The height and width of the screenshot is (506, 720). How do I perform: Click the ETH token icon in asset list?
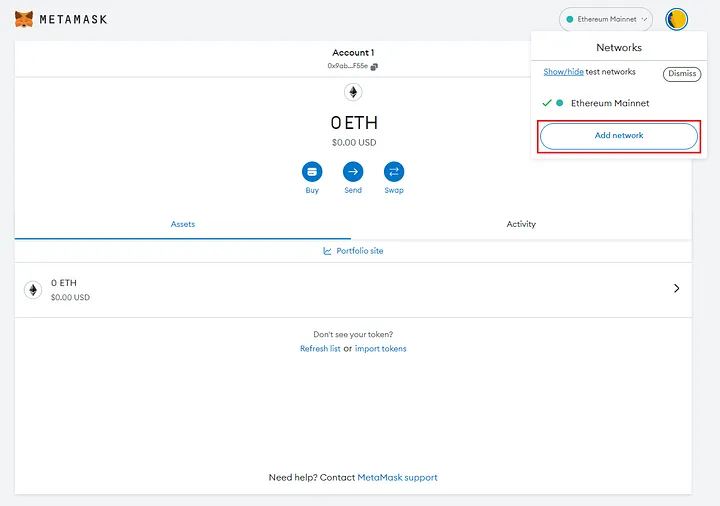[x=33, y=289]
